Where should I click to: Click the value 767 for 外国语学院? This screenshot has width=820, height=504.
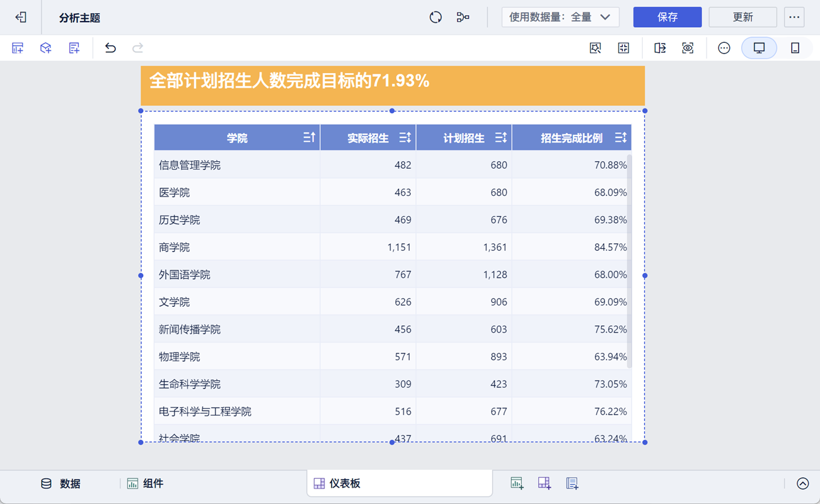pyautogui.click(x=403, y=275)
